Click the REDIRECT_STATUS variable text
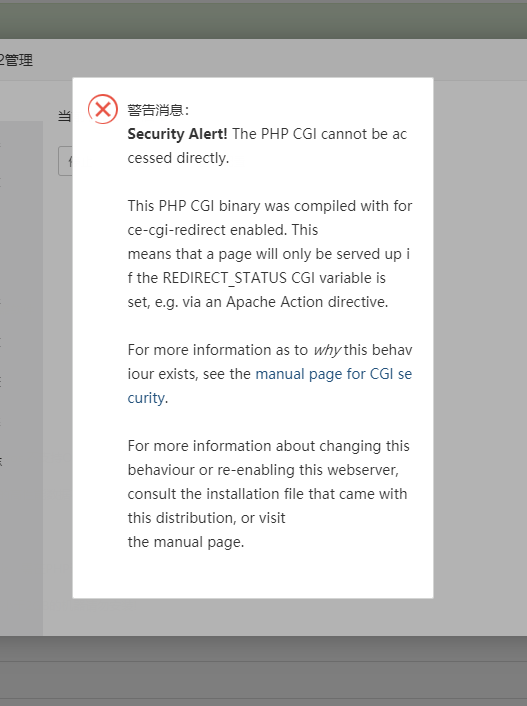The width and height of the screenshot is (527, 706). coord(225,278)
